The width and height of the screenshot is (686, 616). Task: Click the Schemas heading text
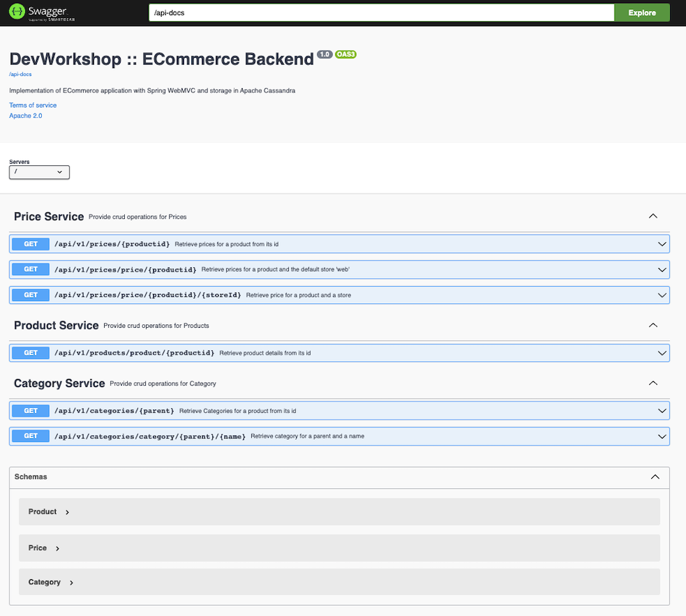click(x=30, y=477)
